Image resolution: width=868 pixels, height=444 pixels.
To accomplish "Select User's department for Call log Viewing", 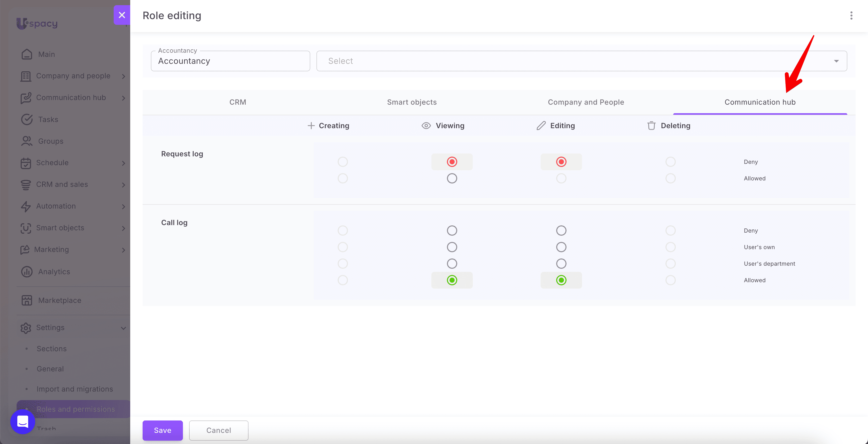I will click(x=452, y=264).
